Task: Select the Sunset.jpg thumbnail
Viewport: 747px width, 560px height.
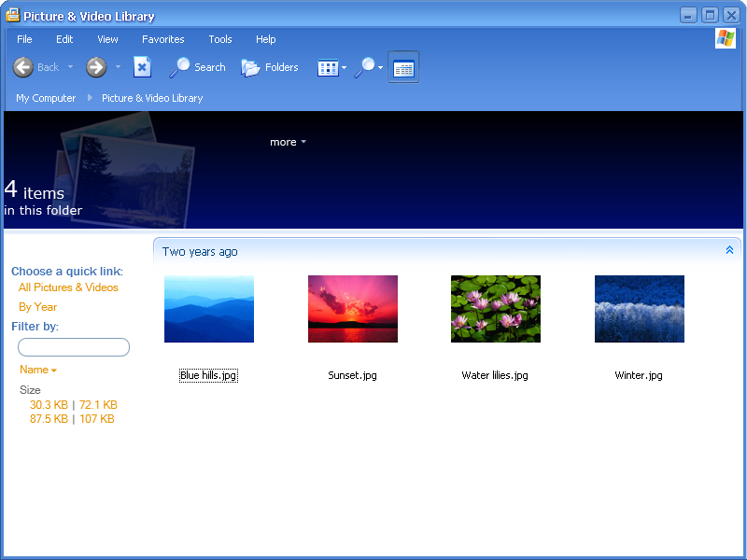Action: tap(353, 309)
